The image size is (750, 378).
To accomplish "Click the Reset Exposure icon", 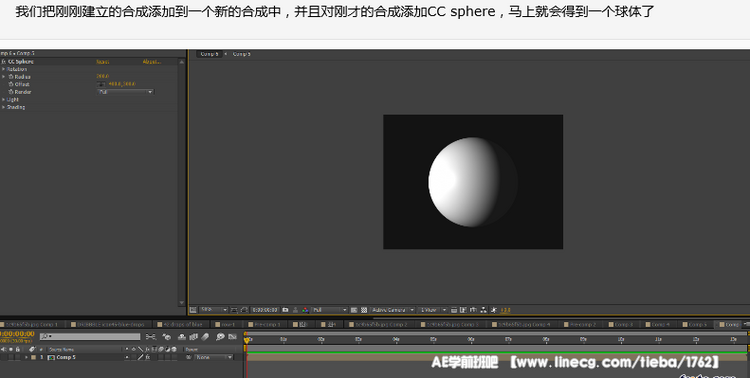I will tap(493, 310).
